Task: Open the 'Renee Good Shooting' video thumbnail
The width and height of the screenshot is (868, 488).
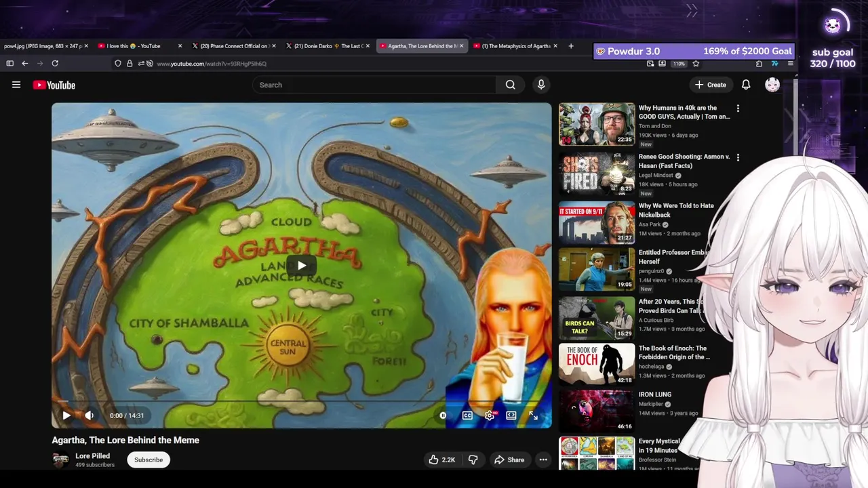Action: pyautogui.click(x=597, y=173)
